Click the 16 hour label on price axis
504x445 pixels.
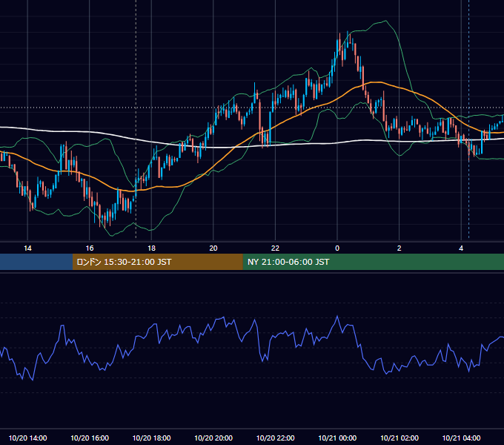pos(90,248)
